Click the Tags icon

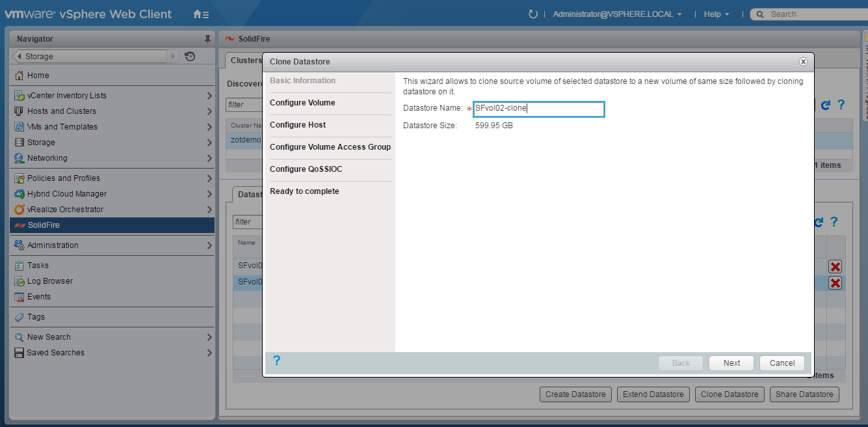20,317
